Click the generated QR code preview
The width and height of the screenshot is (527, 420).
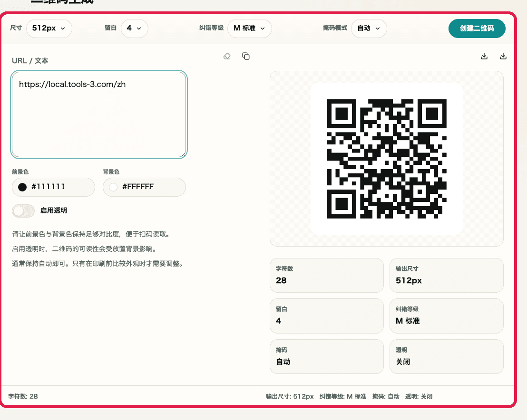387,159
